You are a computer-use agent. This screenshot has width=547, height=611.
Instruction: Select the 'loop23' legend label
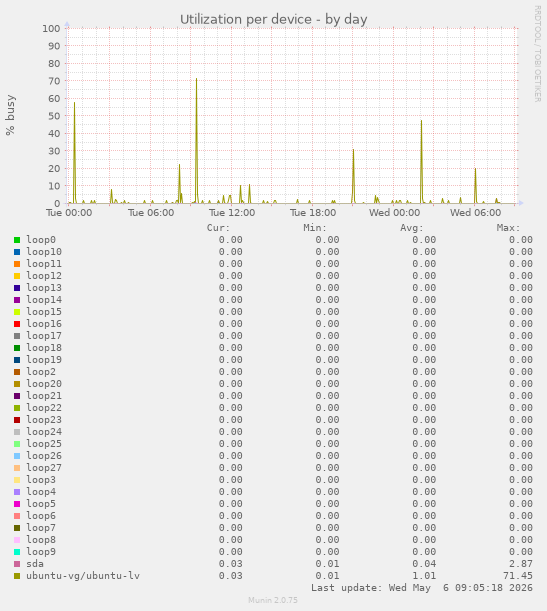pyautogui.click(x=44, y=420)
